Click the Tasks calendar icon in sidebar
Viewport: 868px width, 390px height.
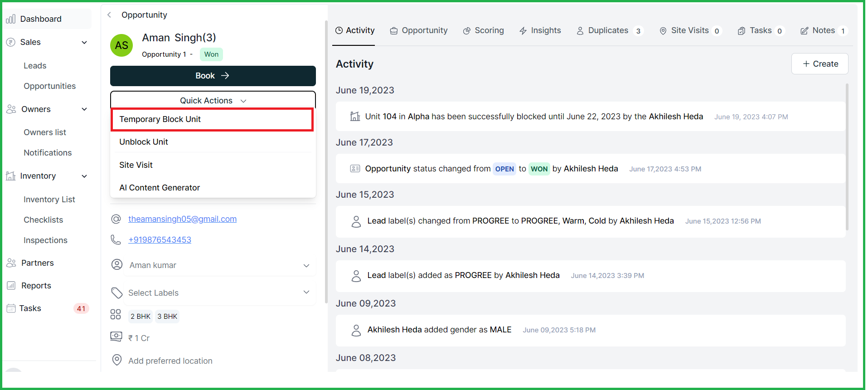[11, 308]
